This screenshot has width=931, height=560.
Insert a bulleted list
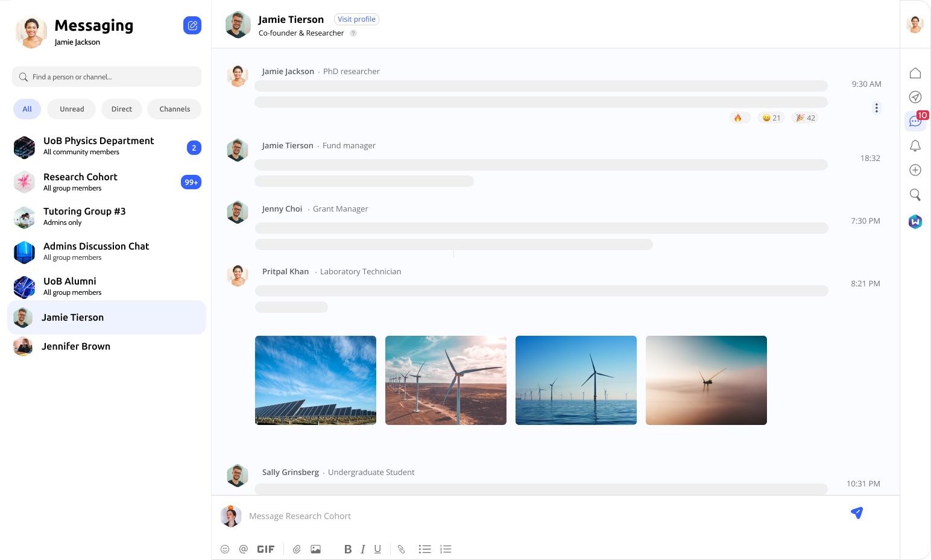click(425, 549)
